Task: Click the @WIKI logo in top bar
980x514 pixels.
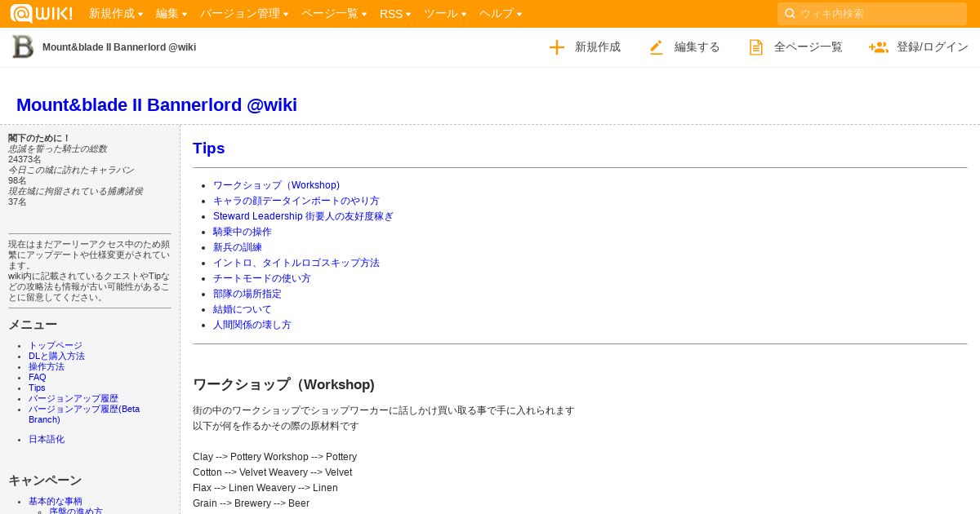Action: tap(41, 14)
